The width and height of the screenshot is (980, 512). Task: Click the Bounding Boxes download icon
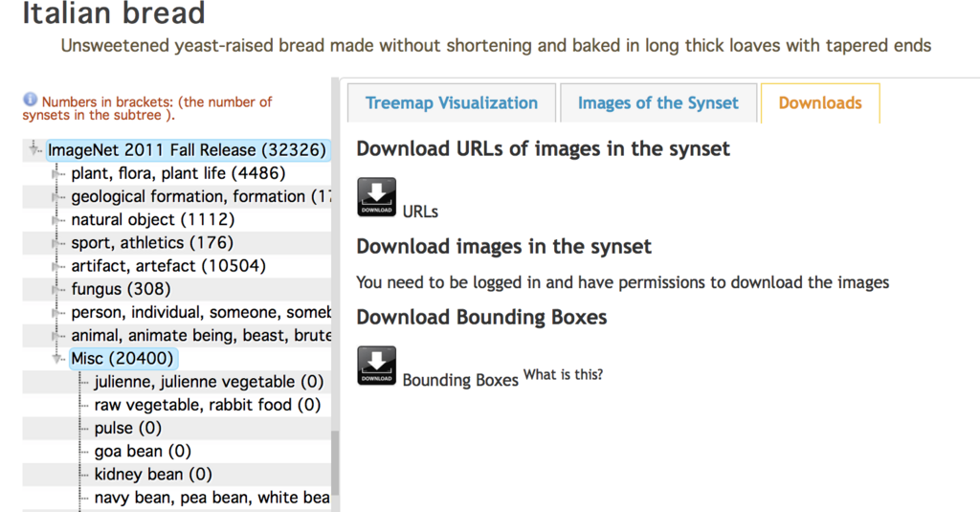pyautogui.click(x=376, y=367)
